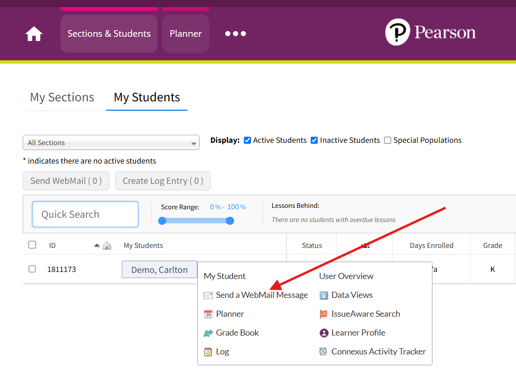The image size is (516, 378).
Task: Click the Status column header
Action: (x=312, y=246)
